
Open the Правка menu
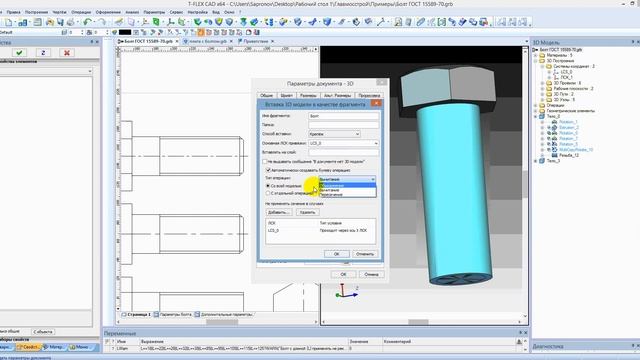click(x=13, y=12)
